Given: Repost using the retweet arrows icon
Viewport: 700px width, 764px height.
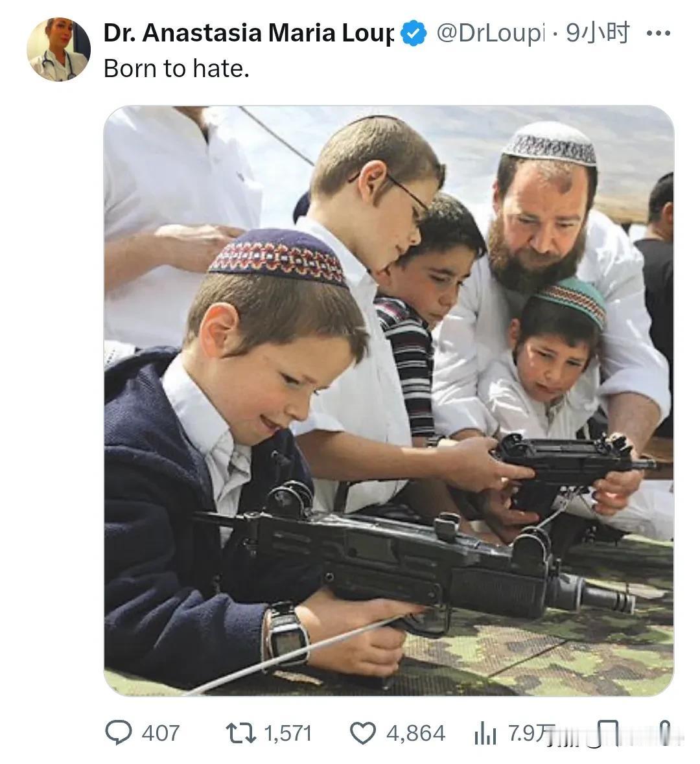Looking at the screenshot, I should (241, 733).
